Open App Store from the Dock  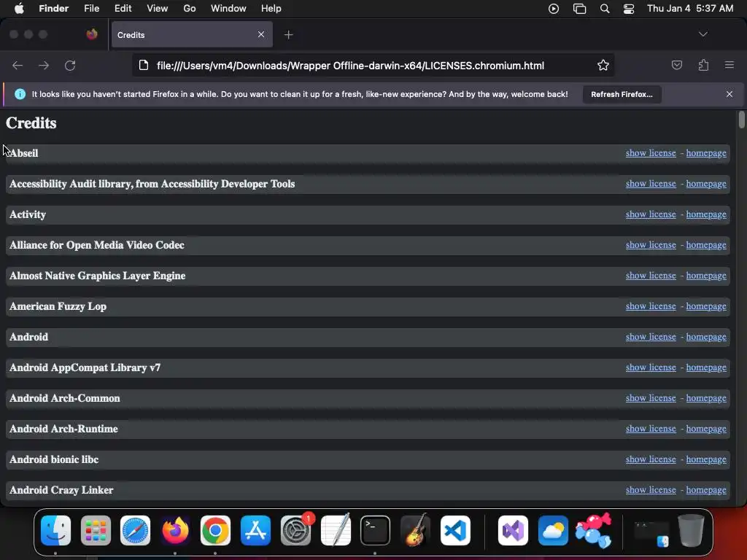pyautogui.click(x=256, y=531)
